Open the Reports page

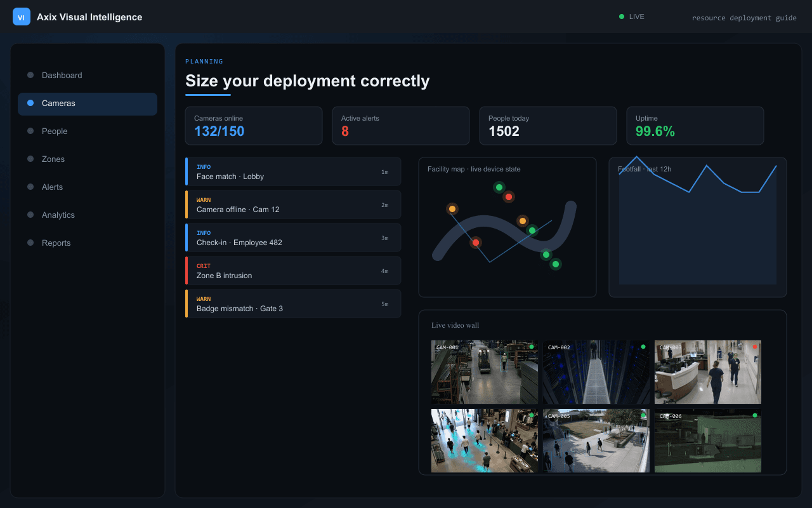88,243
